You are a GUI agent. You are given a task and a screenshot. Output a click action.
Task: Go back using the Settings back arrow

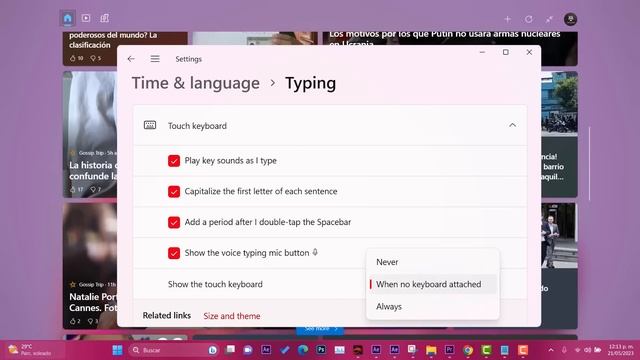tap(131, 59)
